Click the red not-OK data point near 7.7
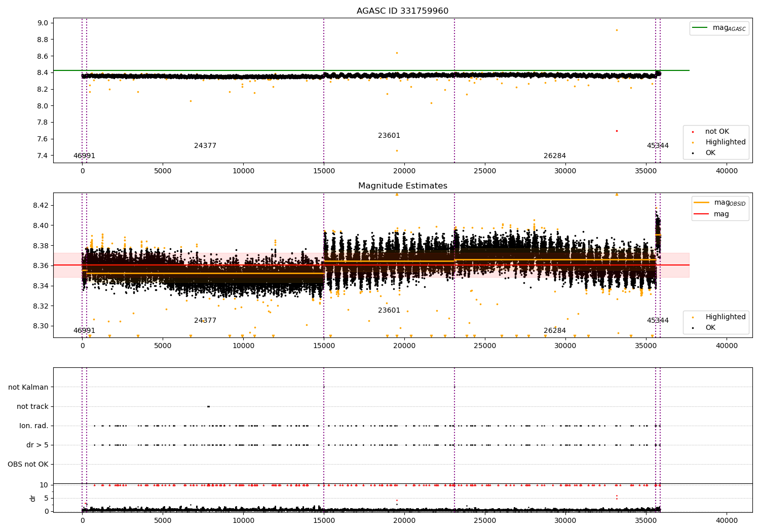The height and width of the screenshot is (532, 760). point(617,131)
